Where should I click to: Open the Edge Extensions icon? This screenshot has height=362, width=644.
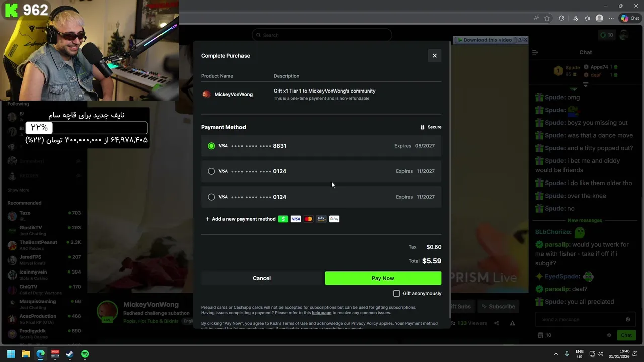(561, 18)
